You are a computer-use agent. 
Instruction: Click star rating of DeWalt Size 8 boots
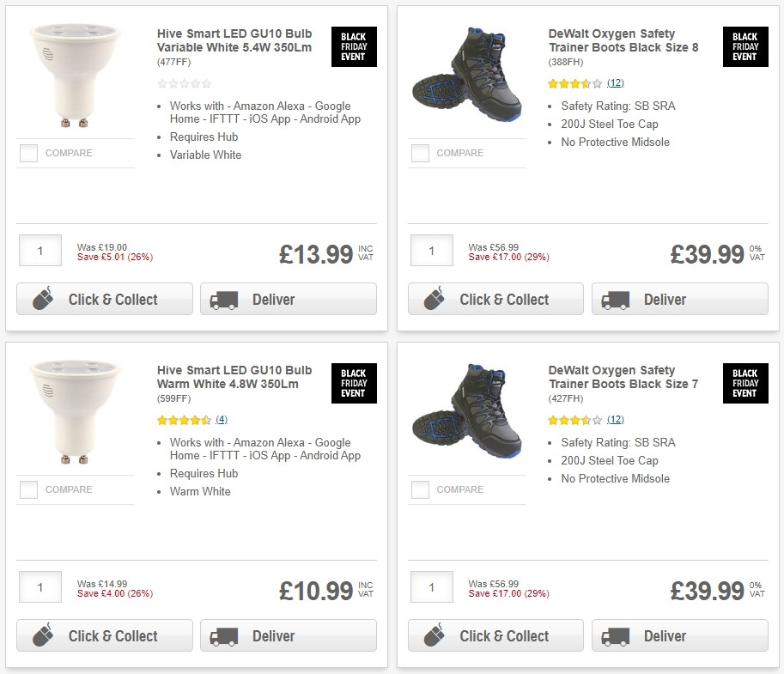pos(575,83)
